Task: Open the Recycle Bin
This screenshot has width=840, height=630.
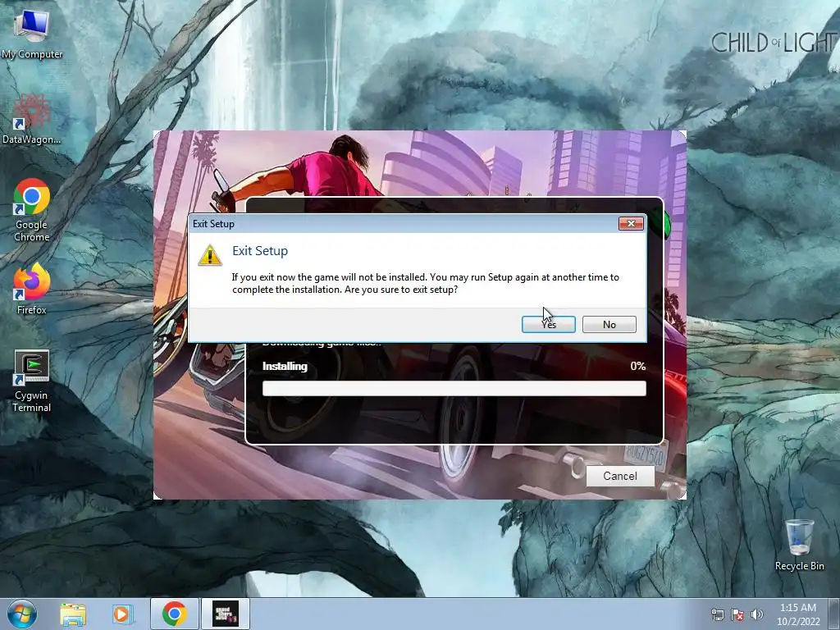Action: [799, 545]
